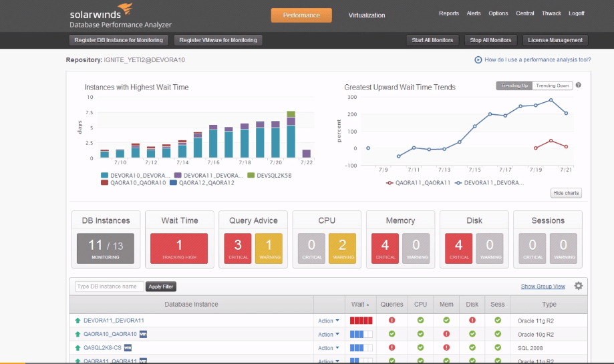Open Alerts in the top menu
614x364 pixels.
(x=474, y=13)
